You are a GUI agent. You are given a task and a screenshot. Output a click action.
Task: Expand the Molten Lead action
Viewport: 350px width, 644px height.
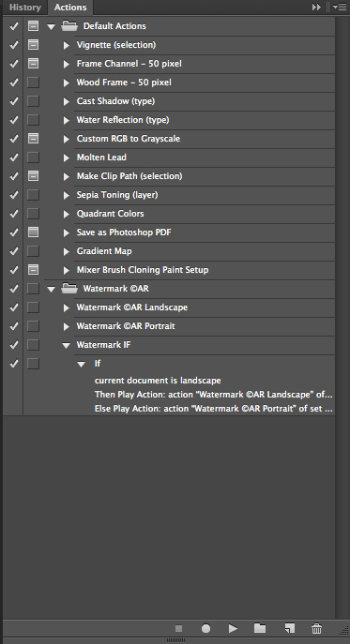67,157
